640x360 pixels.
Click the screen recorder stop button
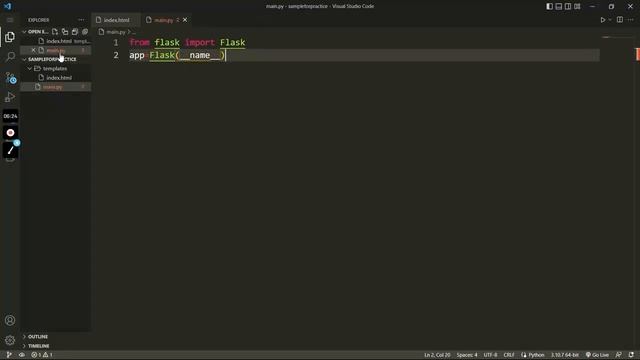click(x=11, y=133)
